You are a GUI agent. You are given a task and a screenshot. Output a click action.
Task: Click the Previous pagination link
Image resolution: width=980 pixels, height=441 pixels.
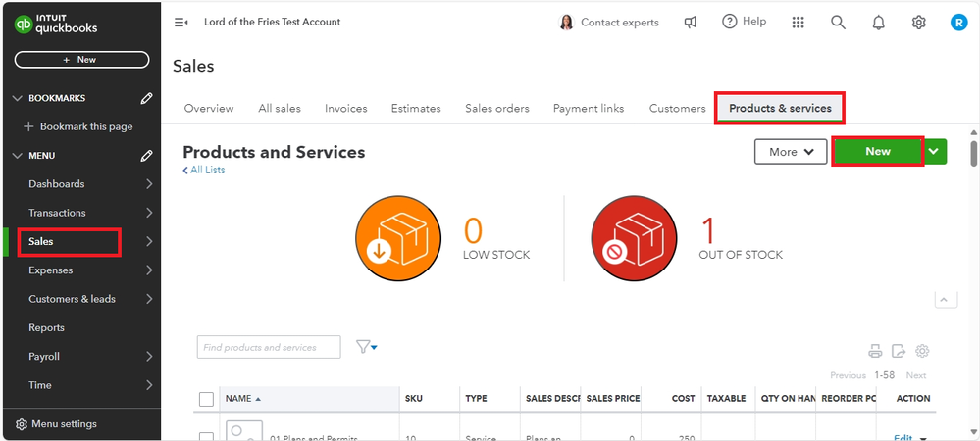pyautogui.click(x=848, y=375)
